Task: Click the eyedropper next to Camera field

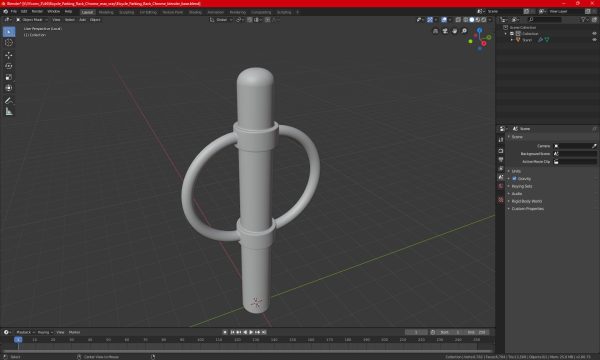Action: click(x=594, y=146)
